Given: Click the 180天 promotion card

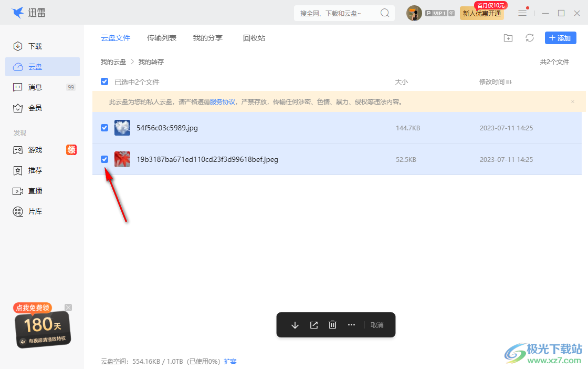Looking at the screenshot, I should coord(43,330).
